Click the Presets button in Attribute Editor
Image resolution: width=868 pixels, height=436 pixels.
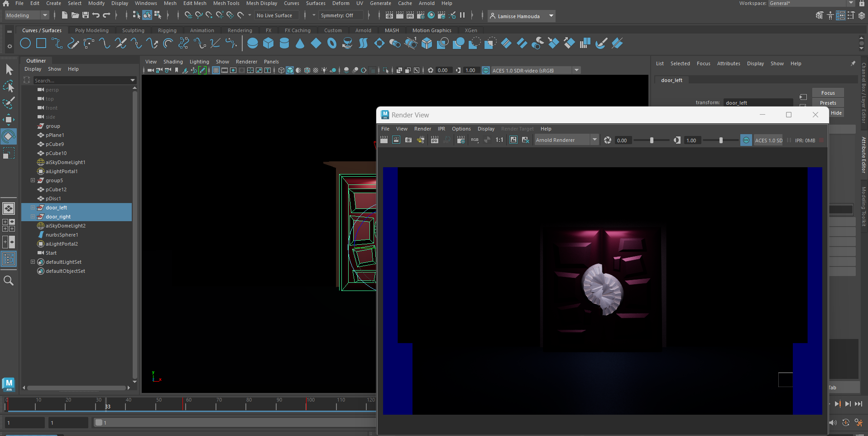pos(828,103)
